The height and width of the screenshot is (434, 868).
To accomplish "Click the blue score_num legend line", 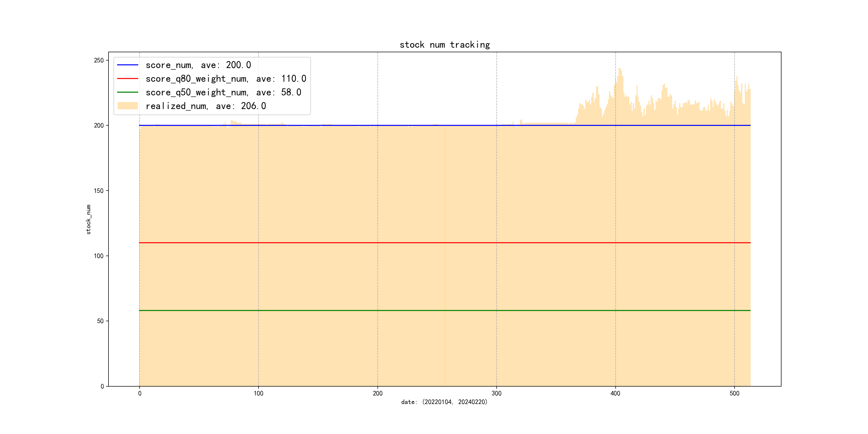I will 127,65.
